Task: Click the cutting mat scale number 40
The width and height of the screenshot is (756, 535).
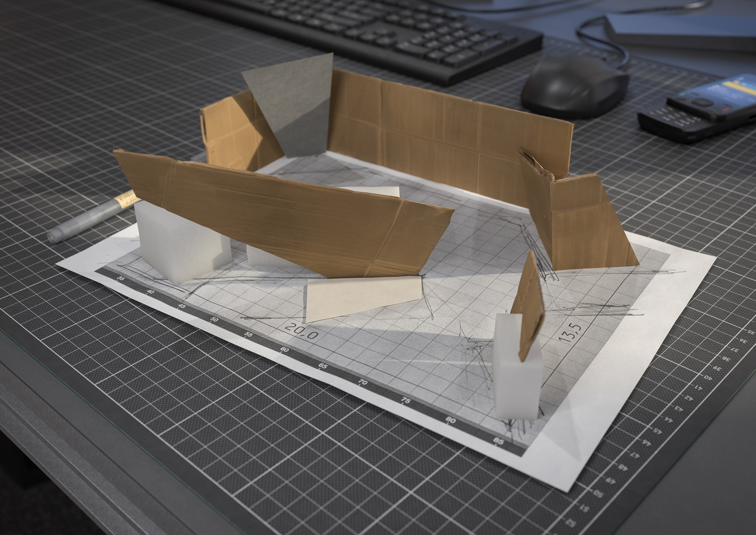Action: 709,377
